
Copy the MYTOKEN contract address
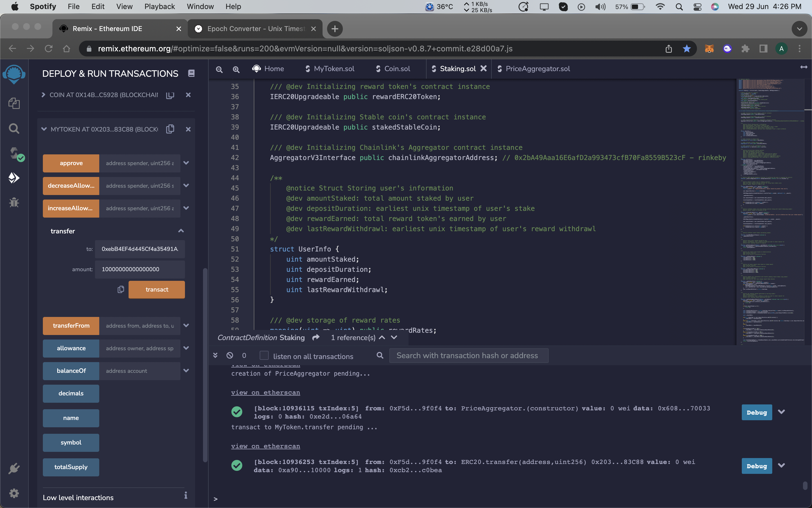click(x=170, y=129)
